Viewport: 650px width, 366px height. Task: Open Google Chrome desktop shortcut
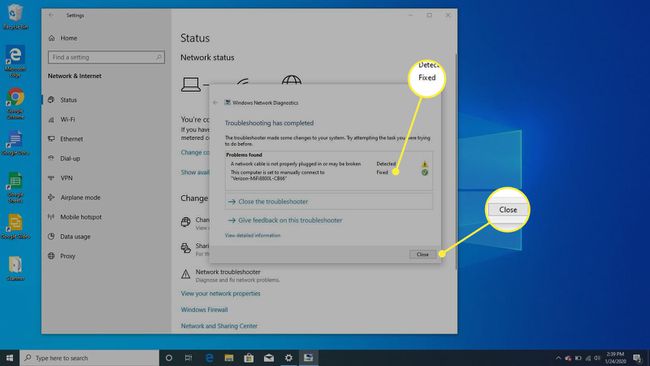(15, 104)
